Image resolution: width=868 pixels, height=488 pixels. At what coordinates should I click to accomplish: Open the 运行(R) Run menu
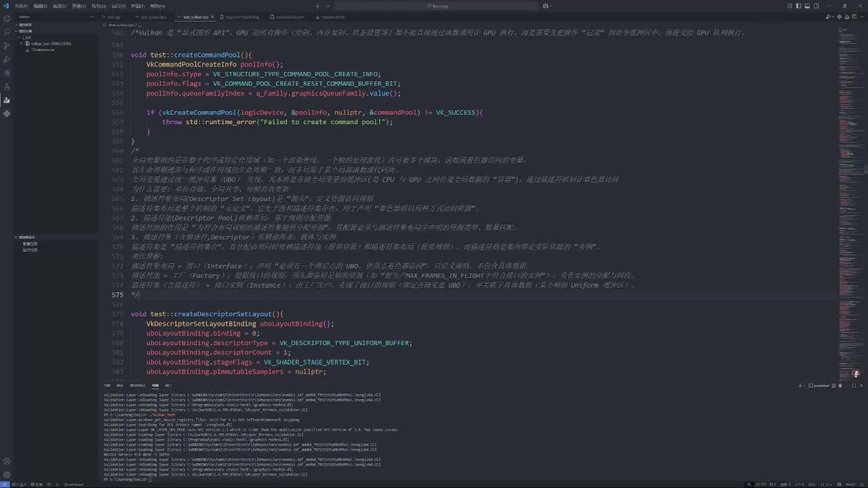[119, 5]
